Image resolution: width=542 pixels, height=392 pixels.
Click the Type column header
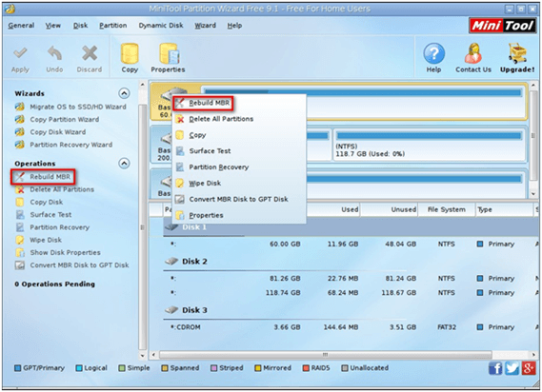(x=504, y=209)
